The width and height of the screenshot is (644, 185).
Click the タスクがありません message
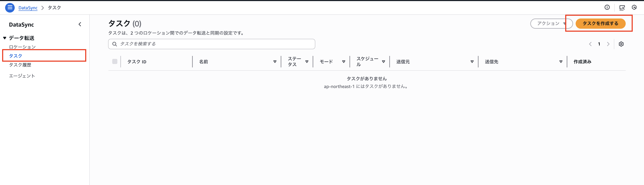[367, 79]
